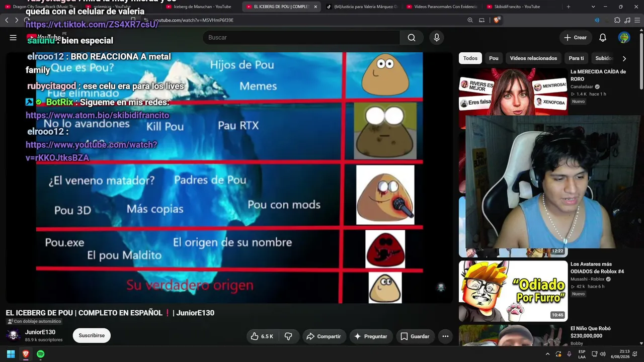The image size is (644, 362).
Task: Start voice search with the microphone
Action: coord(437,38)
